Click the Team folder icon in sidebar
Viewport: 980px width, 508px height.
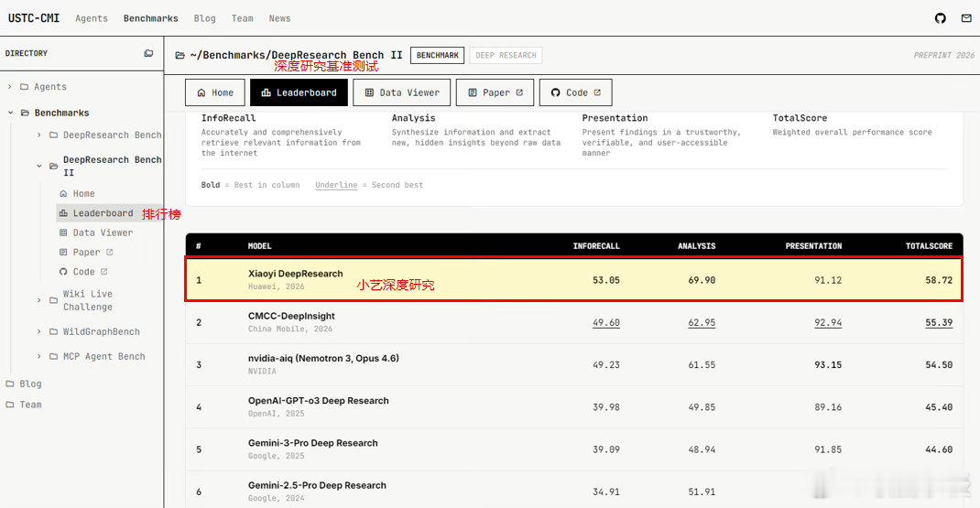(x=9, y=405)
